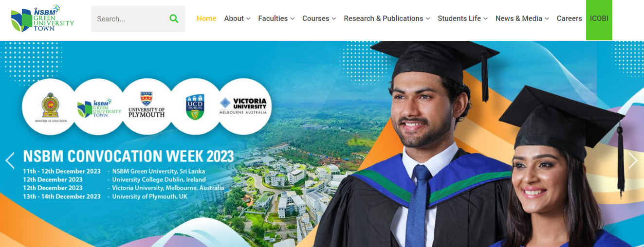Expand the Faculties dropdown menu
The width and height of the screenshot is (644, 247).
tap(276, 18)
